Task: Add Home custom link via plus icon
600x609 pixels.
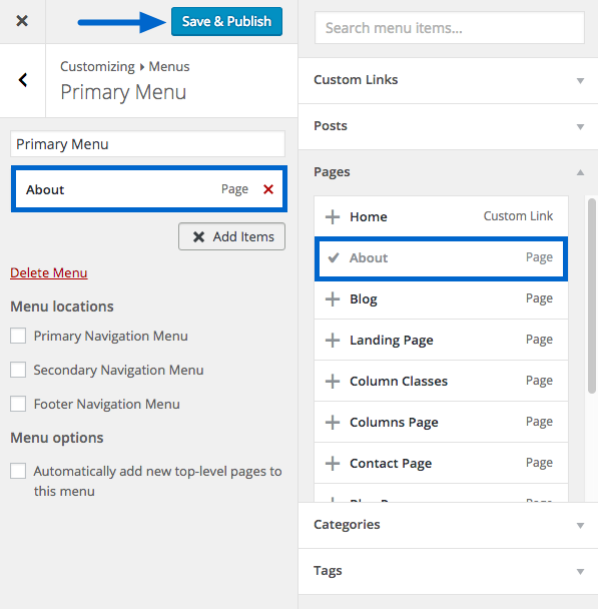Action: (332, 217)
